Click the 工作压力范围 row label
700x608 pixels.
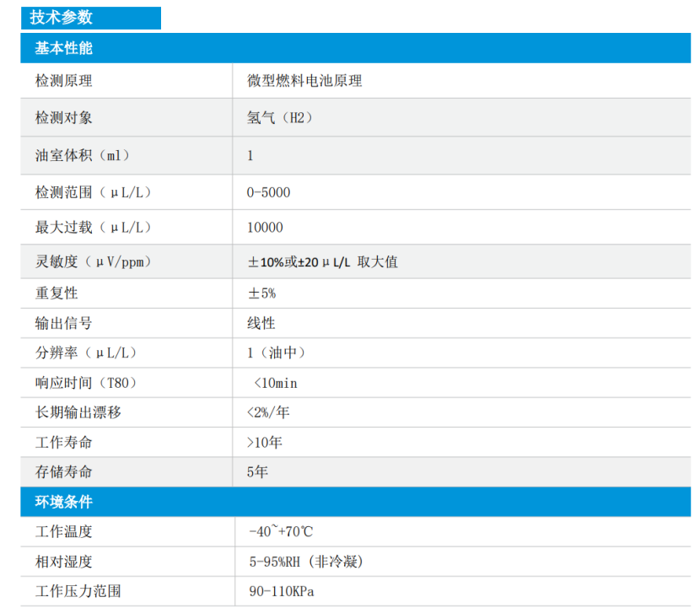[78, 591]
